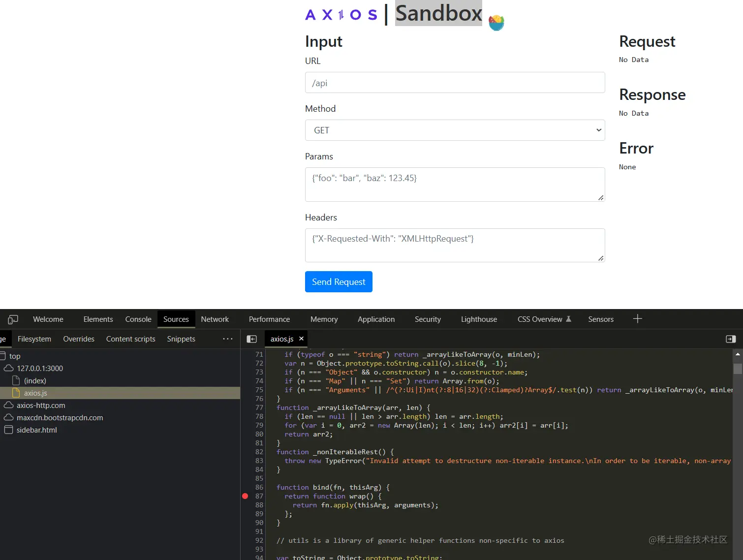This screenshot has height=560, width=743.
Task: Open the Console tab
Action: (138, 319)
